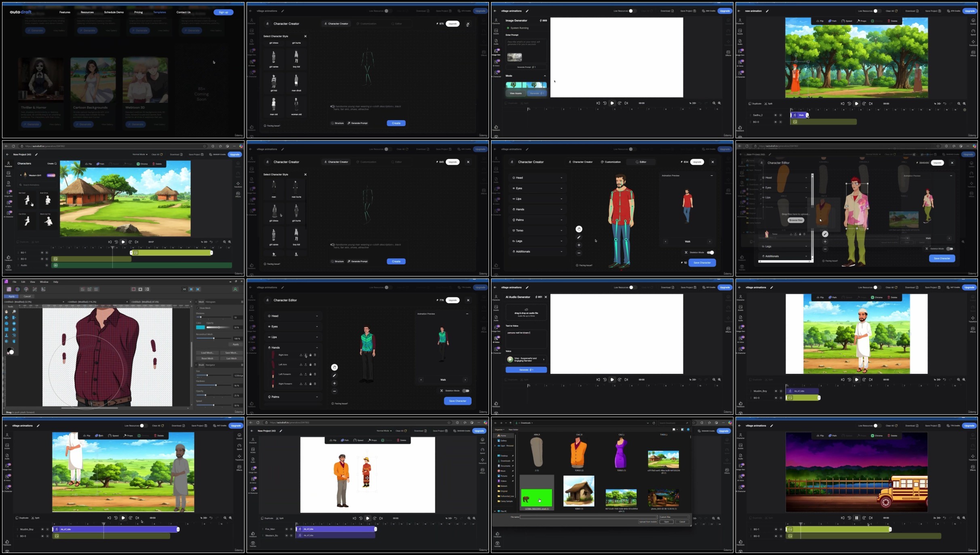Expand the Torso section in Character Creator
Image resolution: width=980 pixels, height=555 pixels.
tap(537, 230)
